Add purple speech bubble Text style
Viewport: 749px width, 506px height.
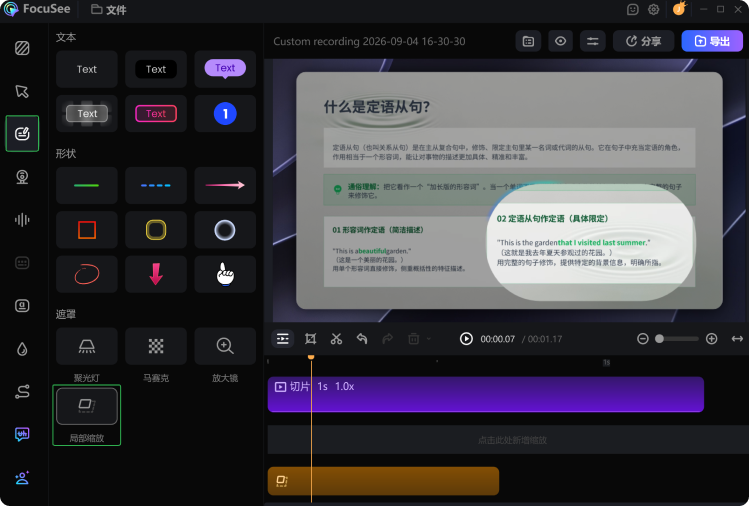tap(225, 69)
